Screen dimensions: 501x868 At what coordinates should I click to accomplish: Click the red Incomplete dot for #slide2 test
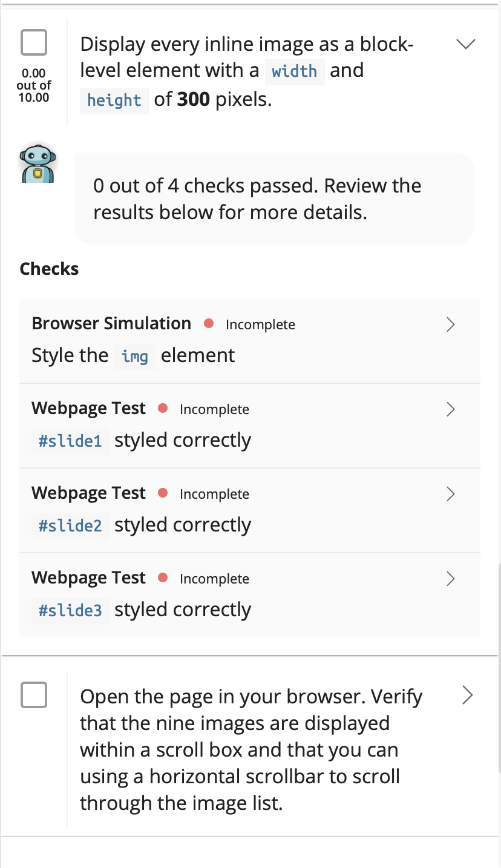(x=163, y=493)
